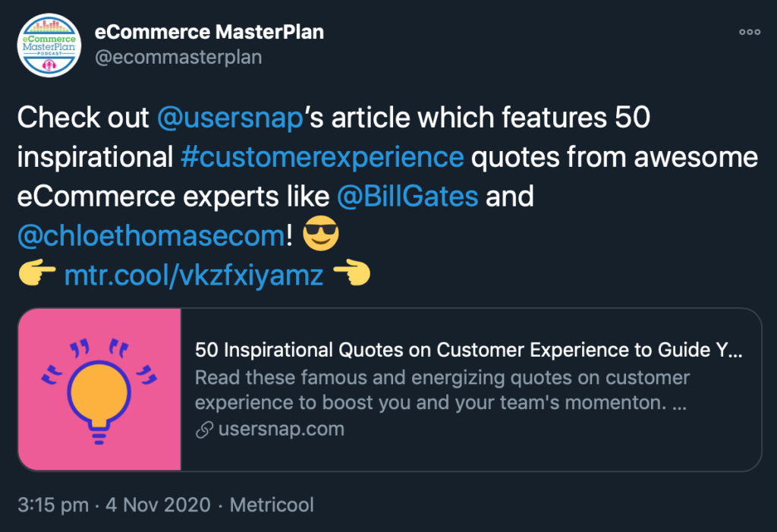Visit the @BillGates profile mention
Viewport: 777px width, 532px height.
[407, 197]
